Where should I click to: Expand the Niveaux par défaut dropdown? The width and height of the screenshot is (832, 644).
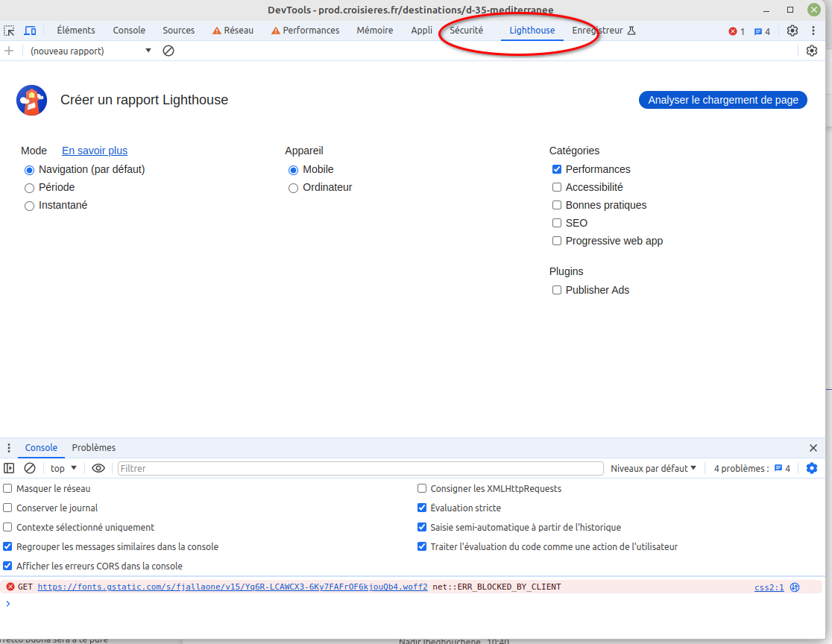(x=653, y=468)
